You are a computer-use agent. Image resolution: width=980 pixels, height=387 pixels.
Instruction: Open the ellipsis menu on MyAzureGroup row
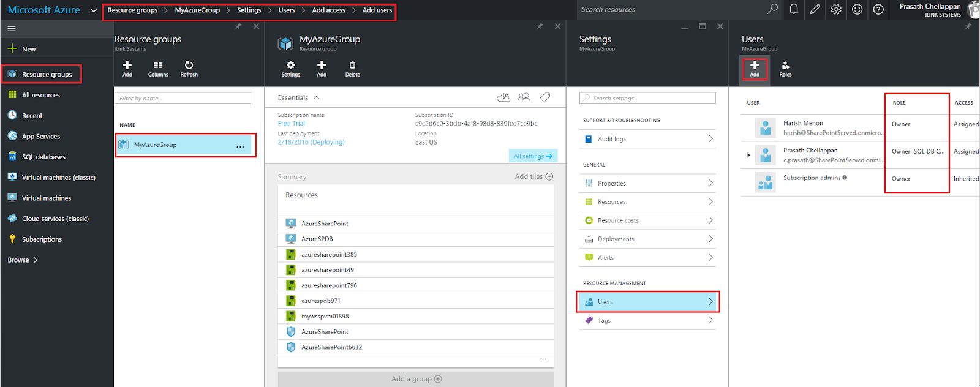240,146
